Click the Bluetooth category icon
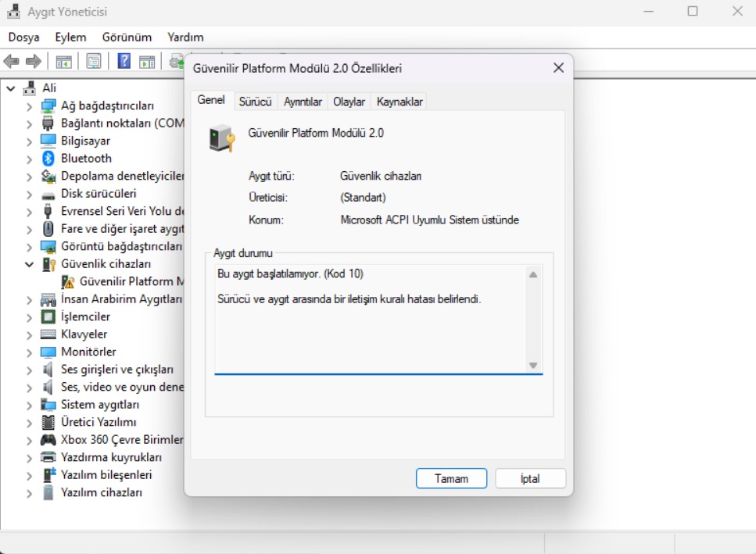756x554 pixels. 48,158
